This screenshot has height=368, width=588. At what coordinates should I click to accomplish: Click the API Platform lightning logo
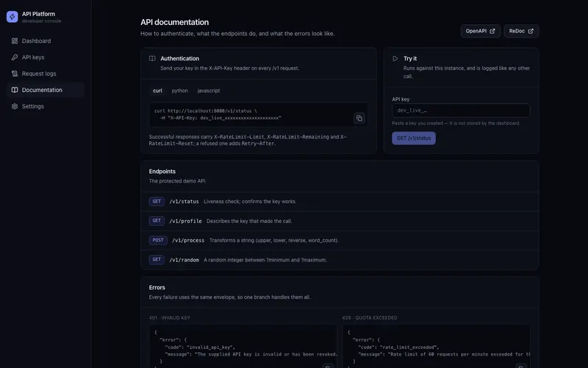[x=12, y=17]
